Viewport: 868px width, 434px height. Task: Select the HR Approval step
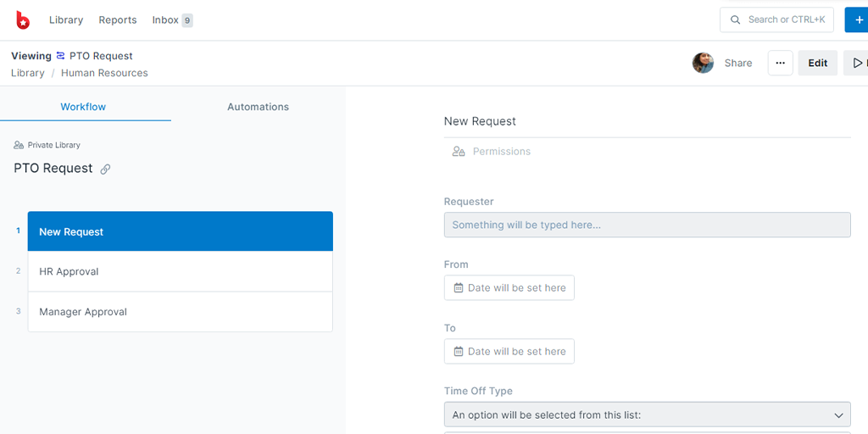[181, 271]
